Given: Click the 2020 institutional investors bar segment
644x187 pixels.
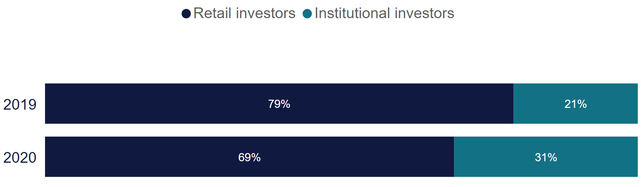Looking at the screenshot, I should [546, 157].
